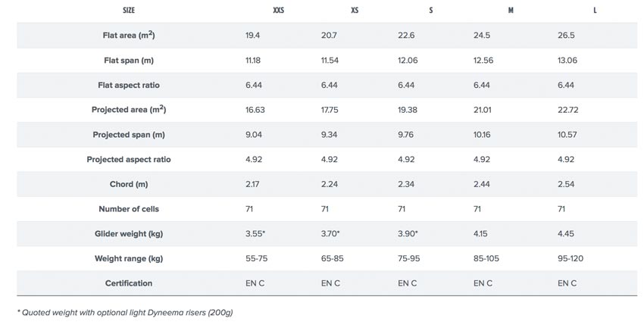The image size is (644, 328).
Task: Select the Weight range row label
Action: click(129, 258)
